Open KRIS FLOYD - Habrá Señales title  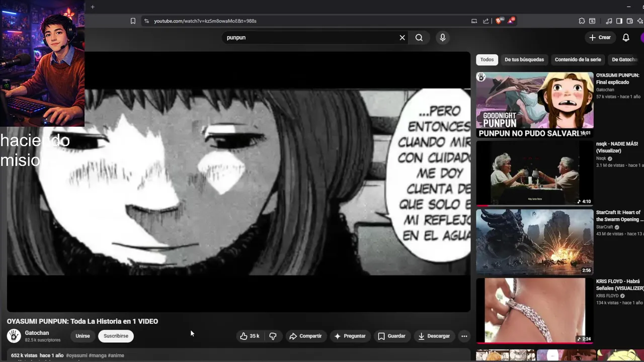coord(620,285)
